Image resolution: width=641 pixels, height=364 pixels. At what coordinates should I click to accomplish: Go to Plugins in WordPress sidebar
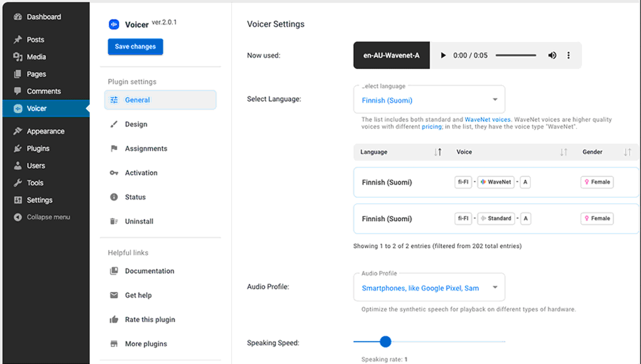[38, 149]
